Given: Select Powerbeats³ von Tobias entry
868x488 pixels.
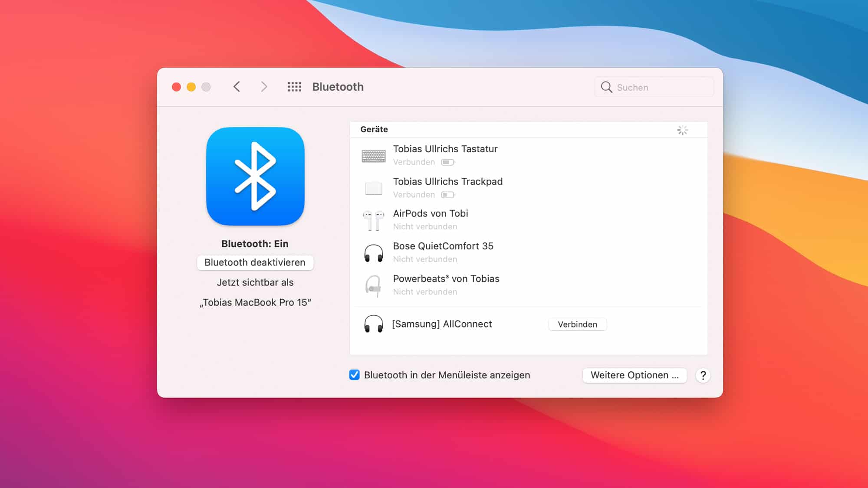Looking at the screenshot, I should point(529,285).
